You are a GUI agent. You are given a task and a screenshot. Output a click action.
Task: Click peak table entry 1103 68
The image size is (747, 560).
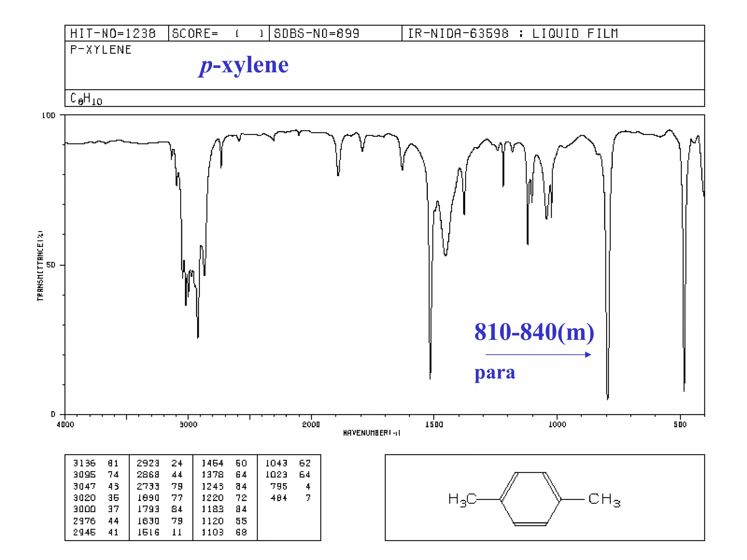[x=224, y=532]
